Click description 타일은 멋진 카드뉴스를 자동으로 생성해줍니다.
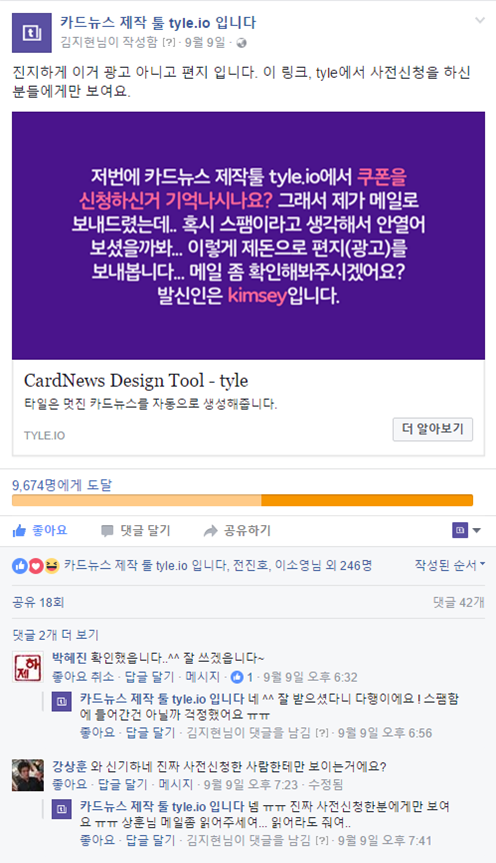496x863 pixels. [150, 404]
